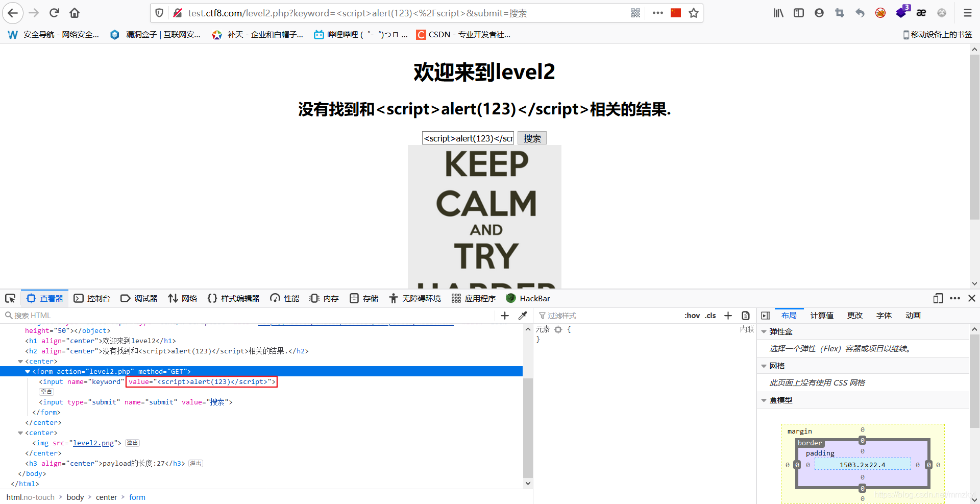
Task: Click the keyword search box on page
Action: coord(468,138)
